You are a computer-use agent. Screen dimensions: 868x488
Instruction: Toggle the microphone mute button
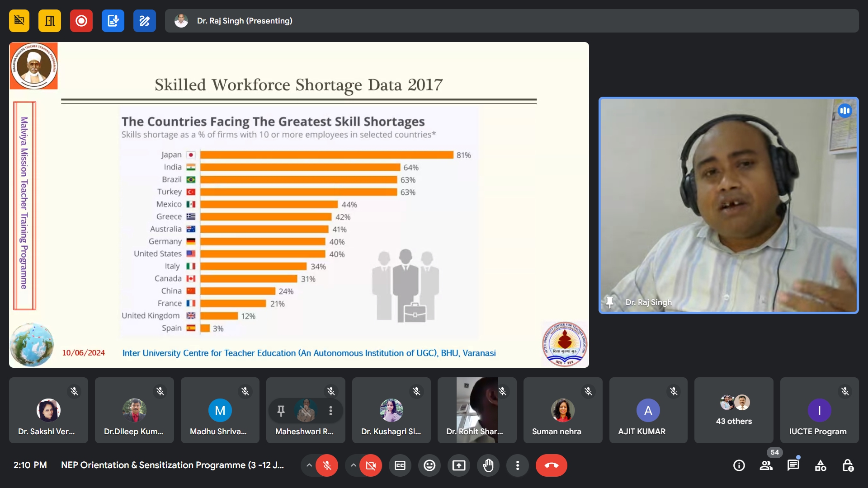tap(327, 465)
